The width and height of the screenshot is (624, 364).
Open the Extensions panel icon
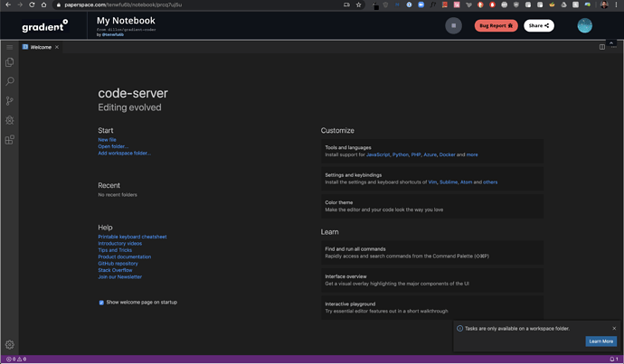[10, 139]
